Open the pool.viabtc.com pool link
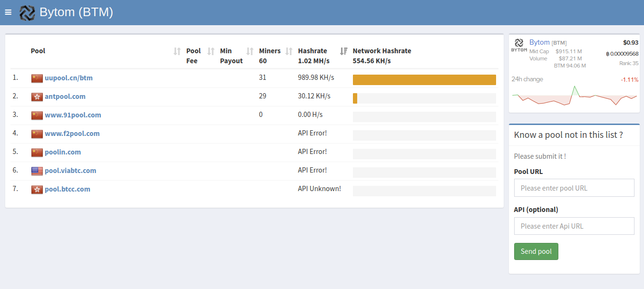Image resolution: width=644 pixels, height=289 pixels. point(70,171)
